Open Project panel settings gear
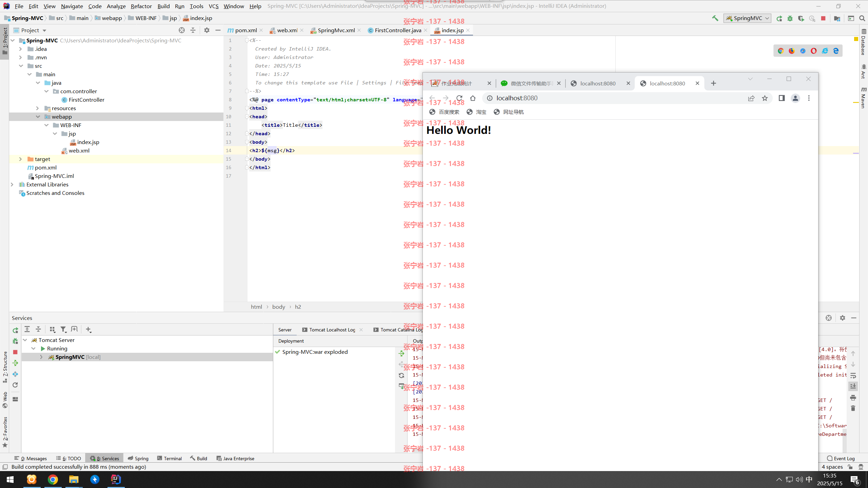The width and height of the screenshot is (868, 488). point(207,30)
